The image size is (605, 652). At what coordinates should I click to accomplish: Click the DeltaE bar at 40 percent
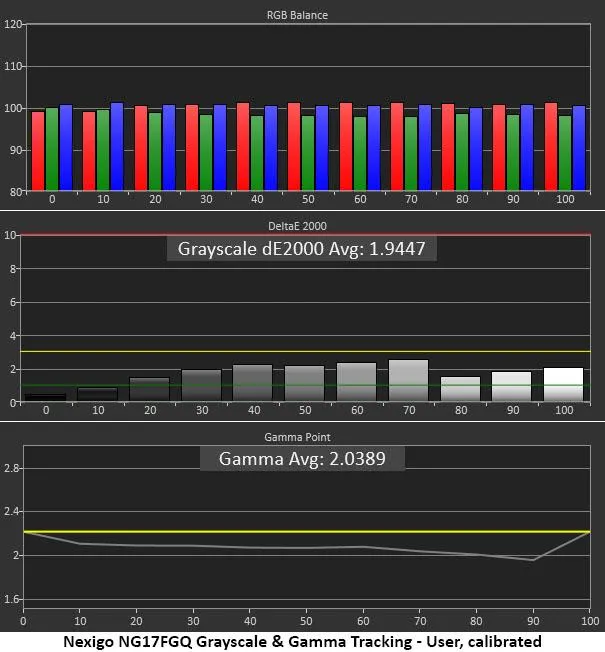pos(253,384)
